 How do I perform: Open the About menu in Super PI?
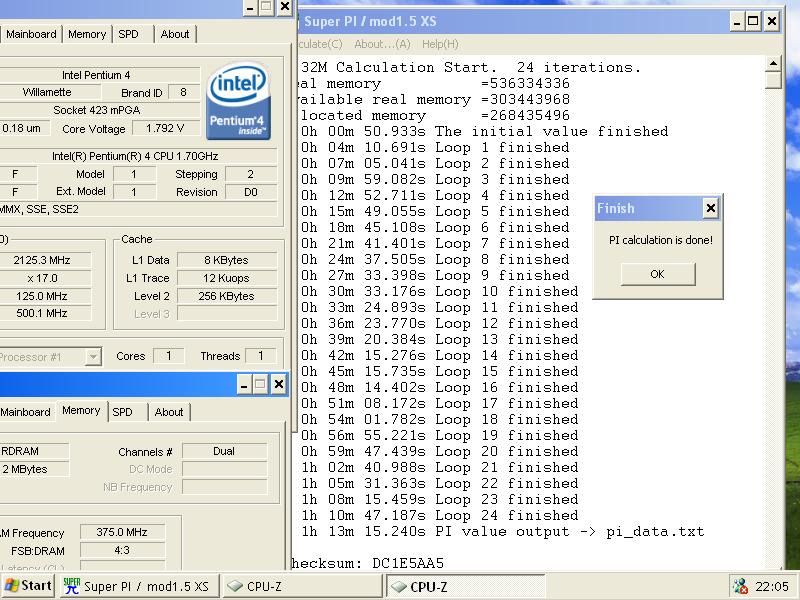pyautogui.click(x=382, y=44)
